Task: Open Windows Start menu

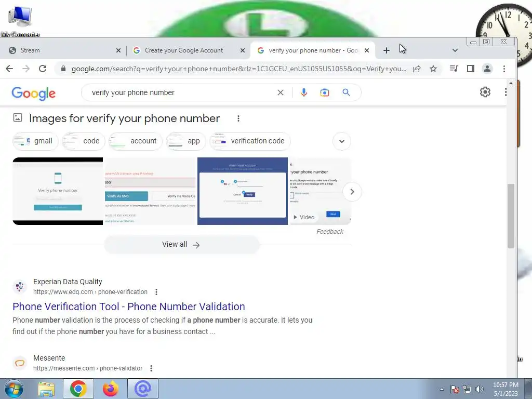Action: [x=14, y=389]
